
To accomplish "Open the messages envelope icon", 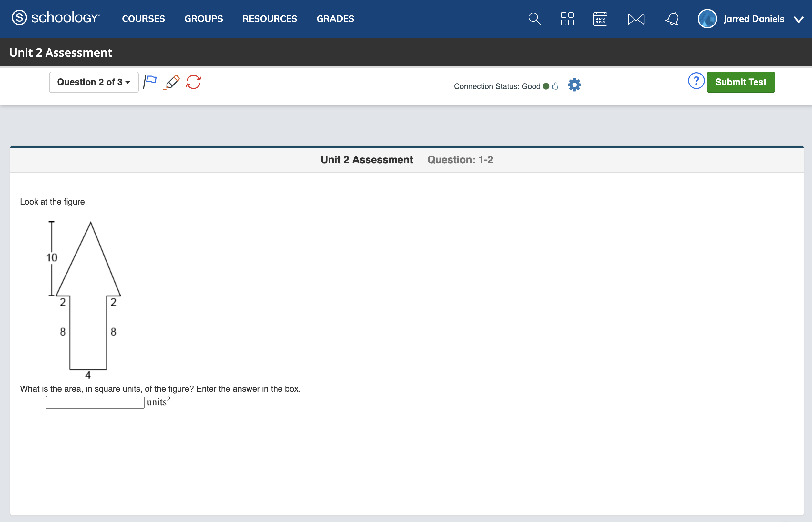I will point(636,19).
